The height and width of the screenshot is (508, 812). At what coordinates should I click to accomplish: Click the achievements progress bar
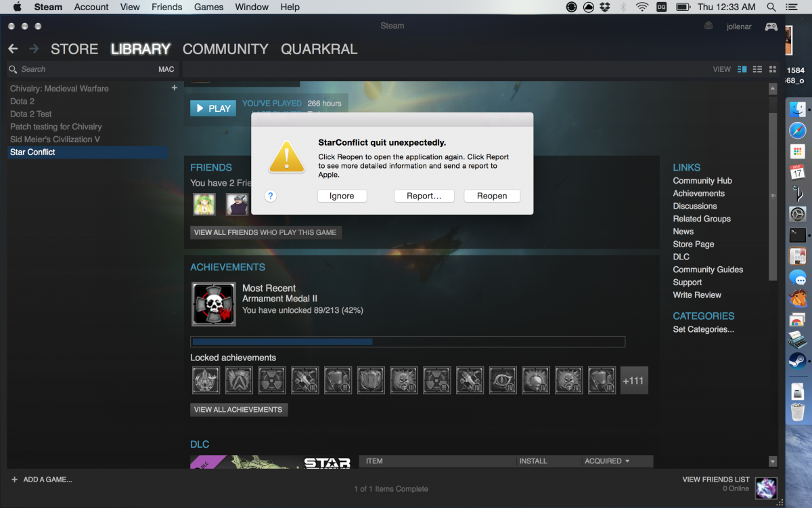(x=407, y=342)
